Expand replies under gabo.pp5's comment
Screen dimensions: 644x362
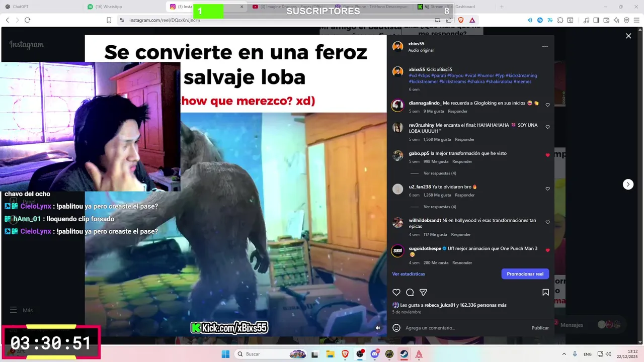pos(440,173)
